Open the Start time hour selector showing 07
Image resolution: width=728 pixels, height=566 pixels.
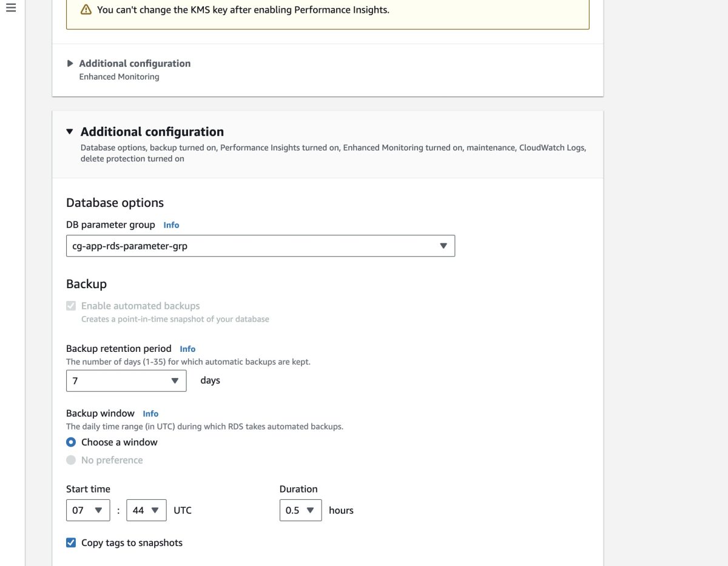(87, 510)
